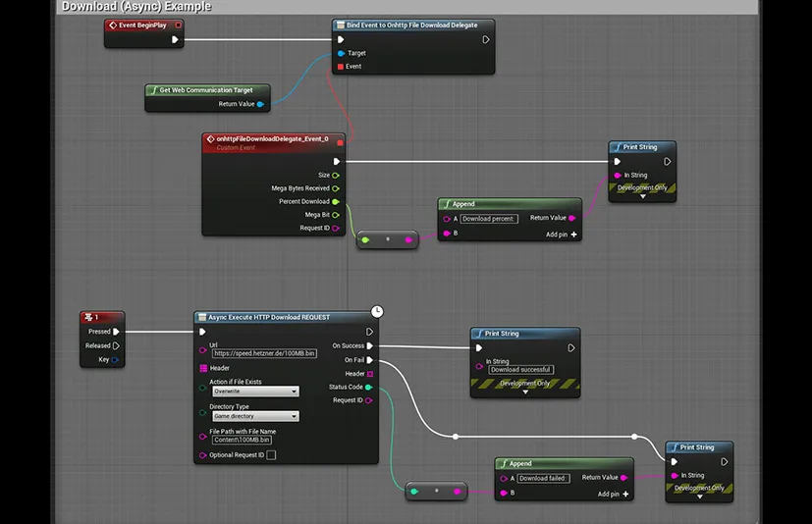The width and height of the screenshot is (812, 524).
Task: Click the Mega Bit output pin
Action: (x=336, y=215)
